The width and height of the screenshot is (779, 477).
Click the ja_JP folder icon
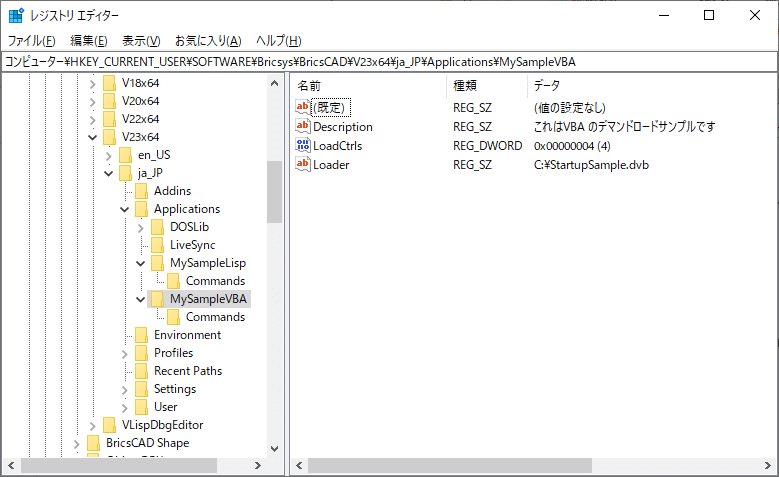(125, 173)
